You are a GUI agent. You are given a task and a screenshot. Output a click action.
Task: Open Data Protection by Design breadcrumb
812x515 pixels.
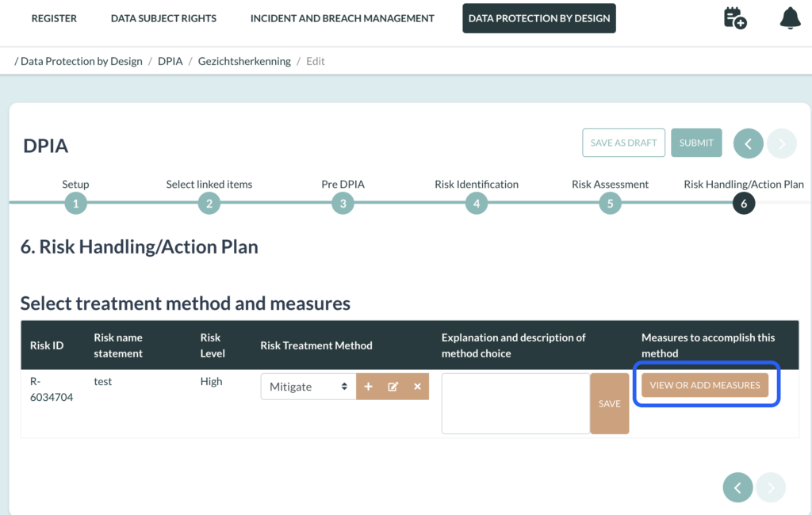[x=82, y=61]
